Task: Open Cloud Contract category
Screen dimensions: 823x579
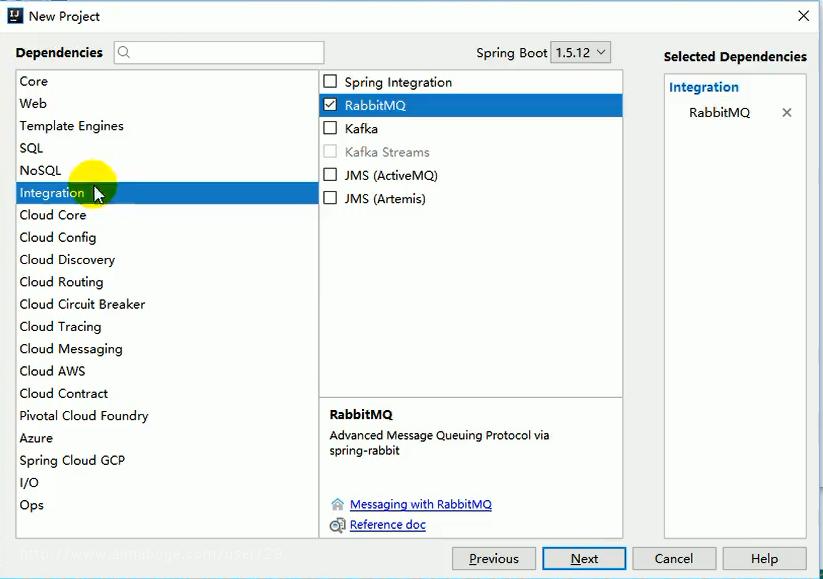Action: (x=167, y=394)
